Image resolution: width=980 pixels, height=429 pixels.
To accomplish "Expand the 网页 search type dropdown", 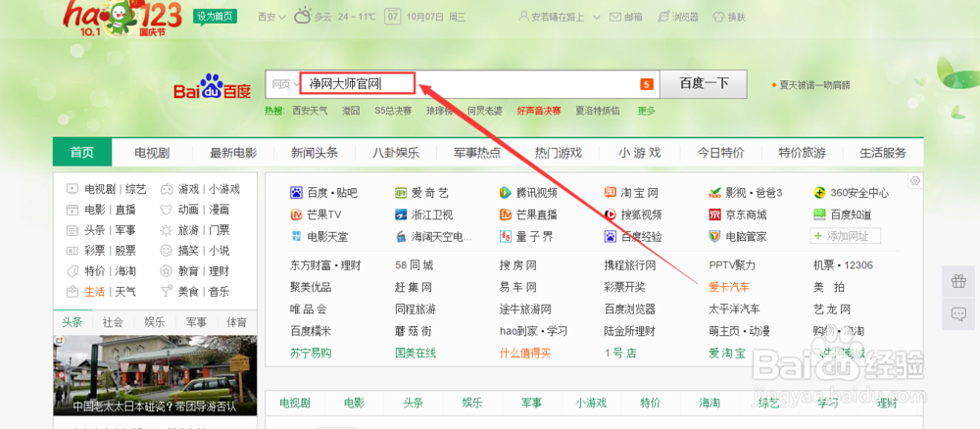I will click(285, 84).
